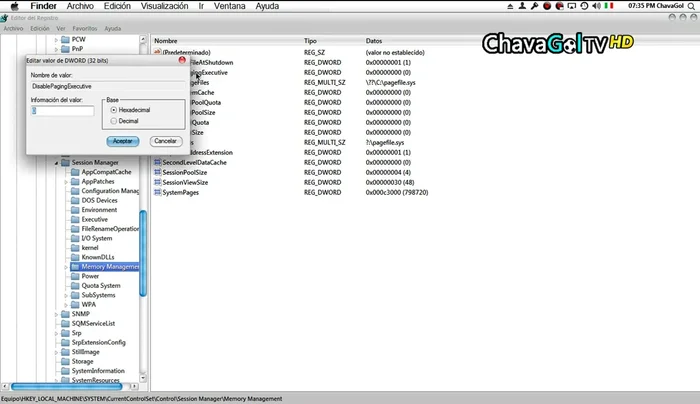Select the SQMServiceList key
Screen dimensions: 700x404
93,323
